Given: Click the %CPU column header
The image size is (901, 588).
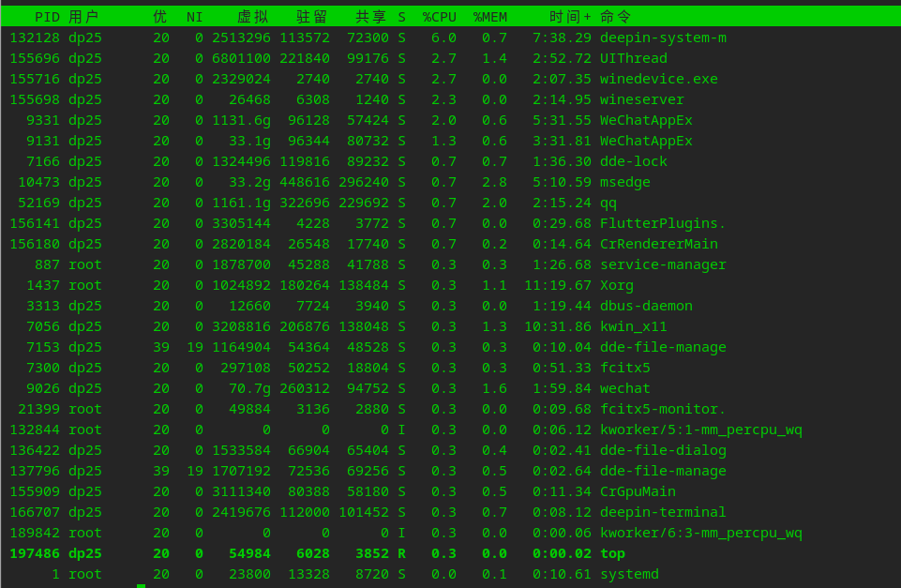Looking at the screenshot, I should point(440,17).
